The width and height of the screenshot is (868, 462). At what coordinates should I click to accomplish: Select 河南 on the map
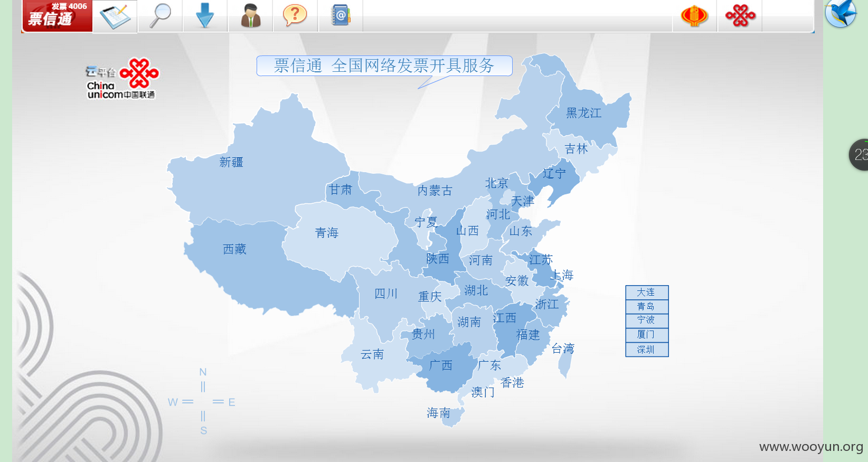click(x=480, y=260)
